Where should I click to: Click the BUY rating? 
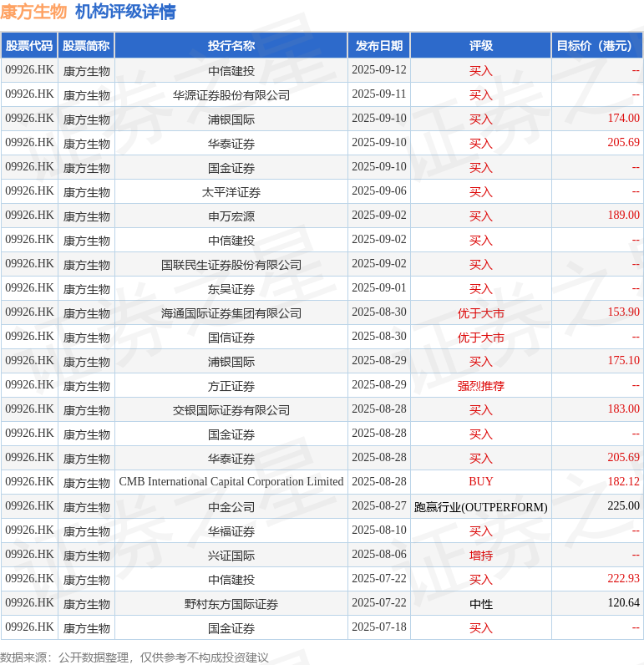click(x=481, y=482)
